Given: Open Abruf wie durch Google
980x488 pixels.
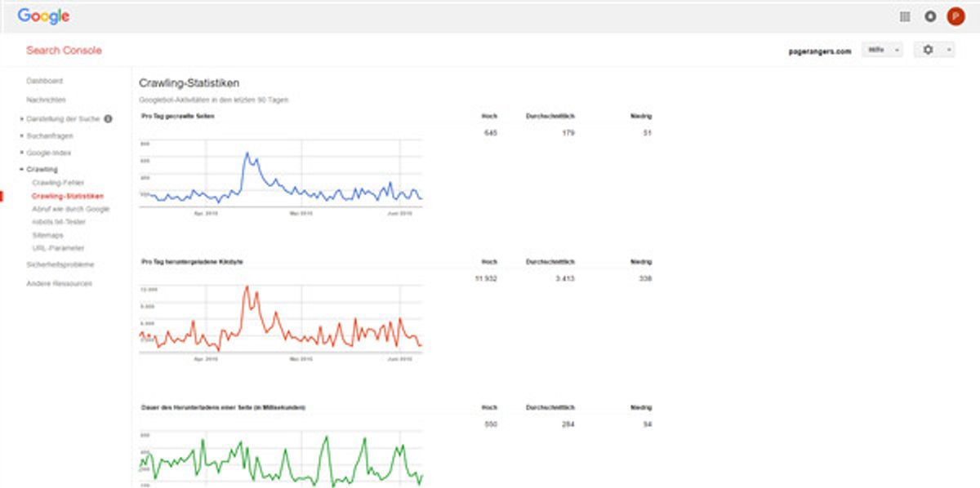Looking at the screenshot, I should click(71, 209).
